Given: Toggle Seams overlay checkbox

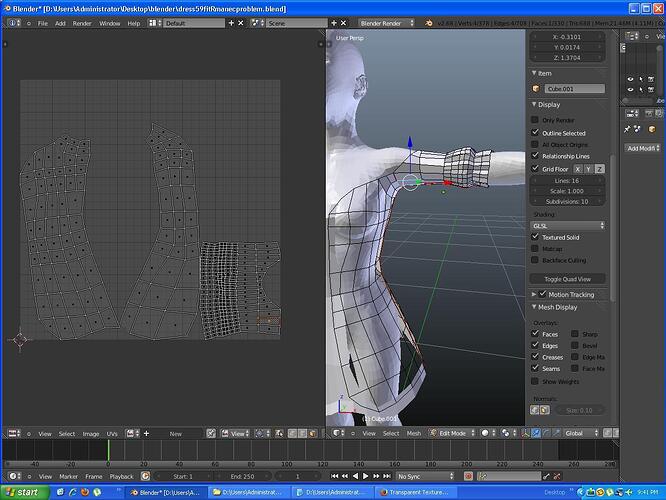Looking at the screenshot, I should (535, 368).
